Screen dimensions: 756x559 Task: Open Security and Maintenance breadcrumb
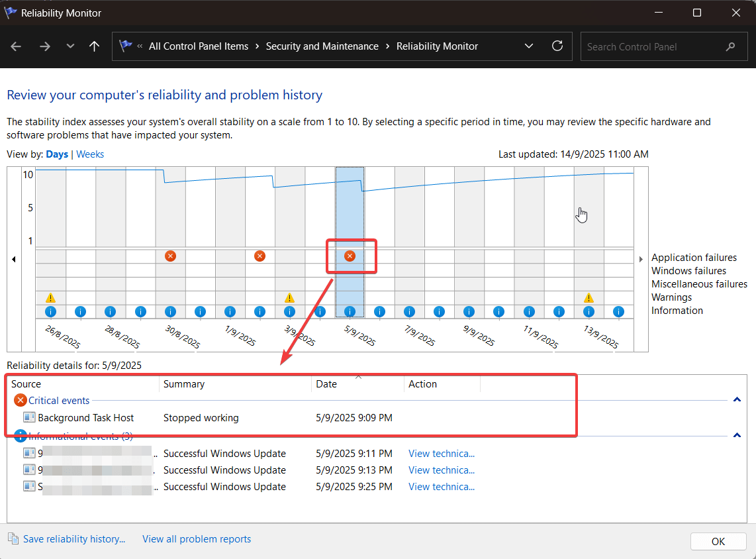tap(322, 46)
